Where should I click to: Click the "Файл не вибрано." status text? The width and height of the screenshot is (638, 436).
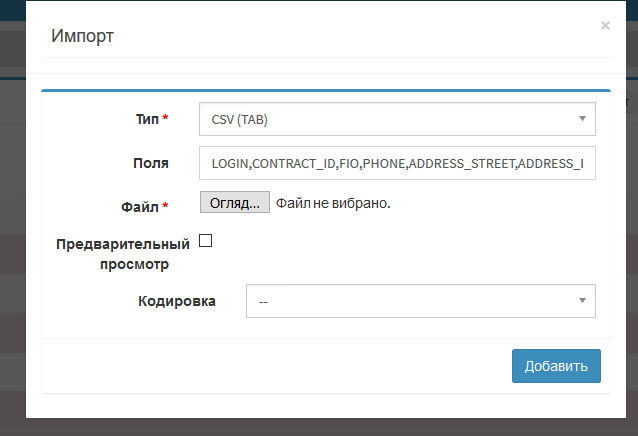333,203
